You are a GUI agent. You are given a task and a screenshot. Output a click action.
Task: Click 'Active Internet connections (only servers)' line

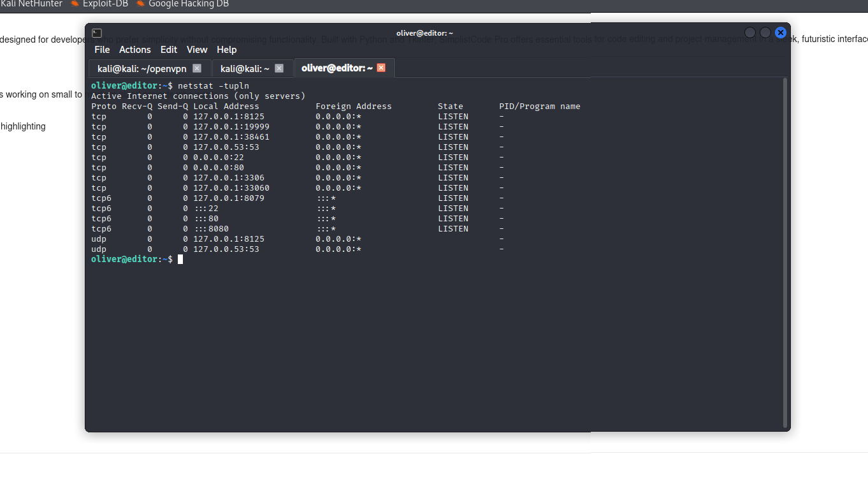(198, 96)
